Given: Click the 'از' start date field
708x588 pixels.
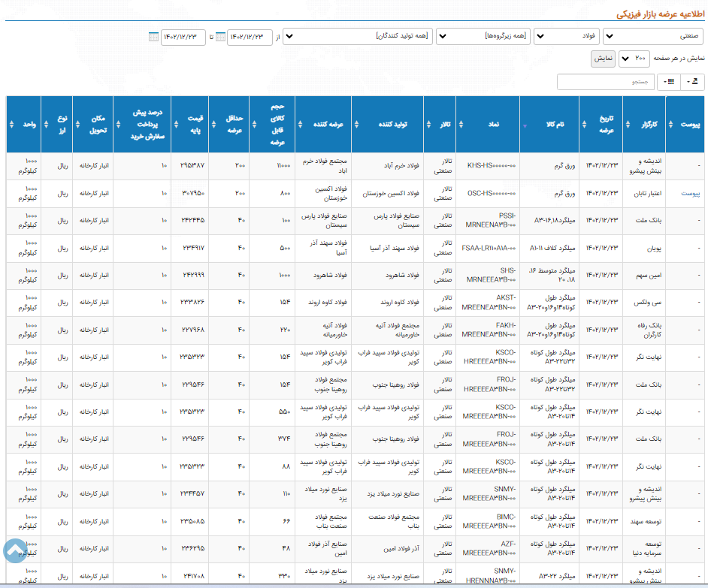Looking at the screenshot, I should [x=250, y=37].
